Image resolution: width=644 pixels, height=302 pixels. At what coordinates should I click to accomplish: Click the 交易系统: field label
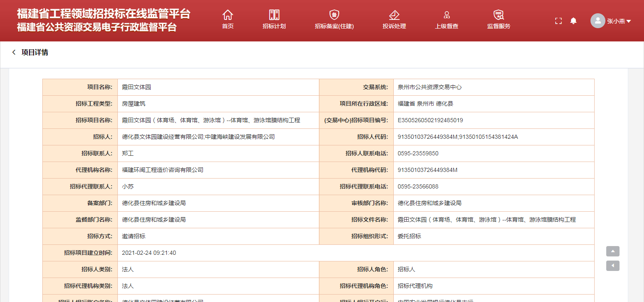click(376, 87)
